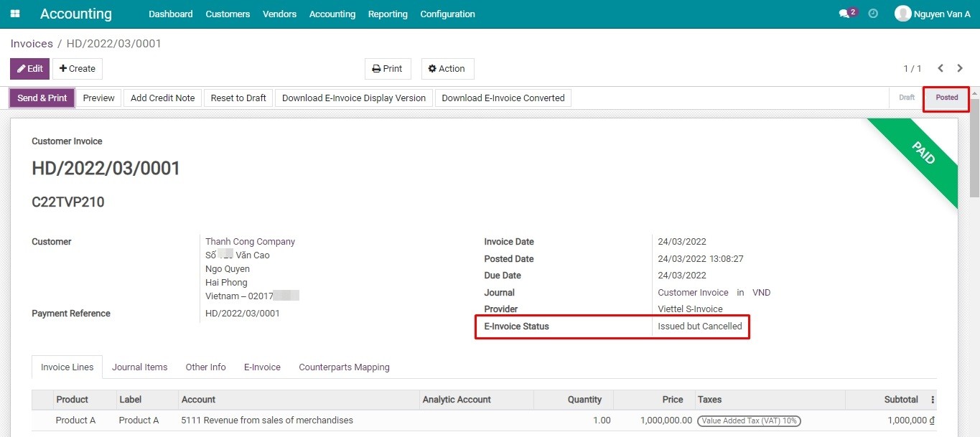Image resolution: width=980 pixels, height=437 pixels.
Task: Open the apps grid menu
Action: tap(14, 13)
